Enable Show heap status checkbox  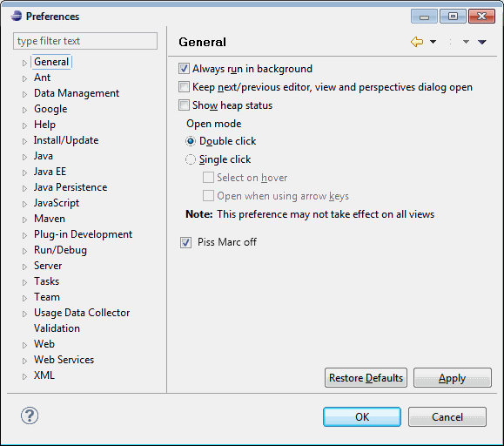184,105
